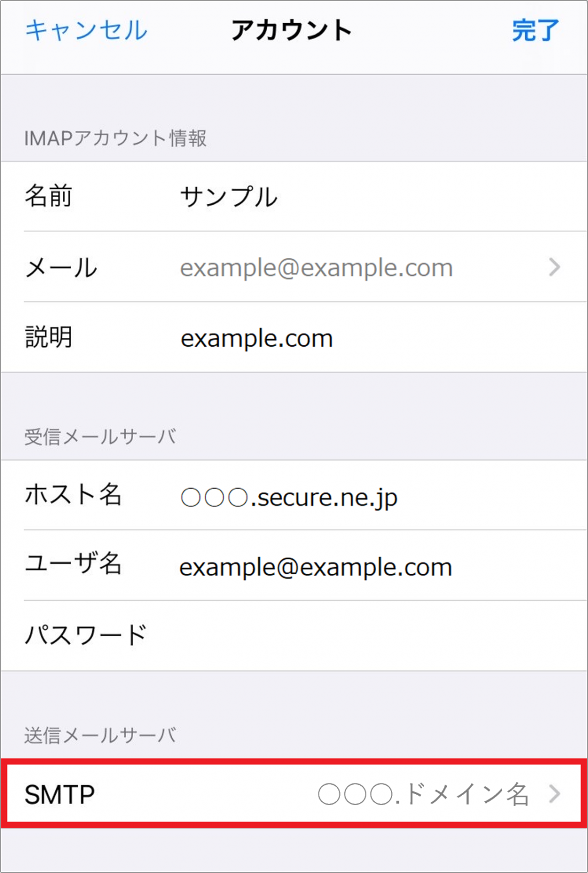This screenshot has width=588, height=873.
Task: Edit the サンプル name value
Action: [x=229, y=197]
